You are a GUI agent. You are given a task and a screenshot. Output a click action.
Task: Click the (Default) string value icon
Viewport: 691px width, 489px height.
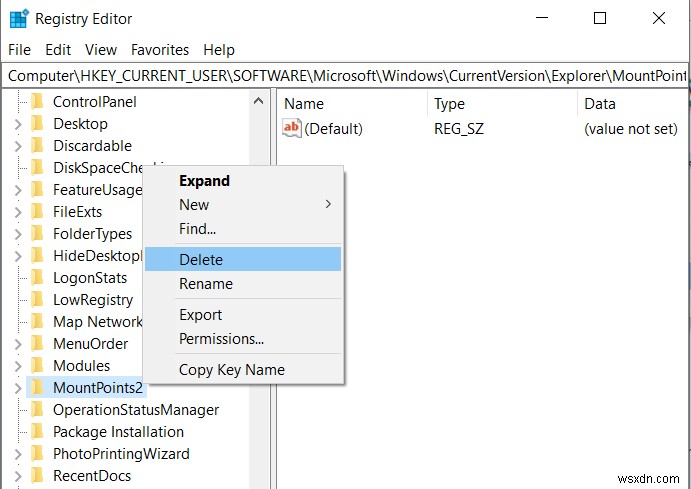(x=292, y=129)
